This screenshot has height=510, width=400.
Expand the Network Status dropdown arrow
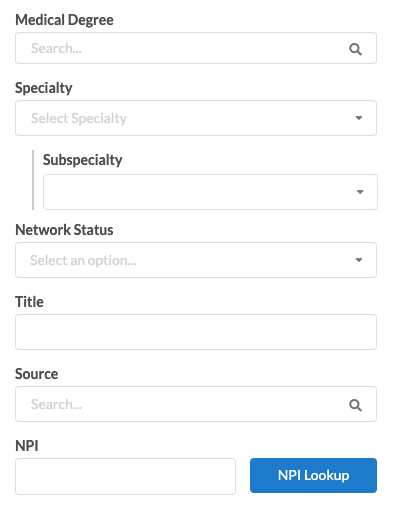pyautogui.click(x=359, y=260)
